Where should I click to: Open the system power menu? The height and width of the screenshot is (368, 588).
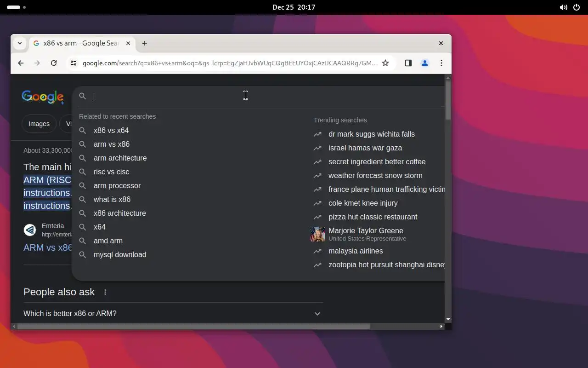coord(577,7)
